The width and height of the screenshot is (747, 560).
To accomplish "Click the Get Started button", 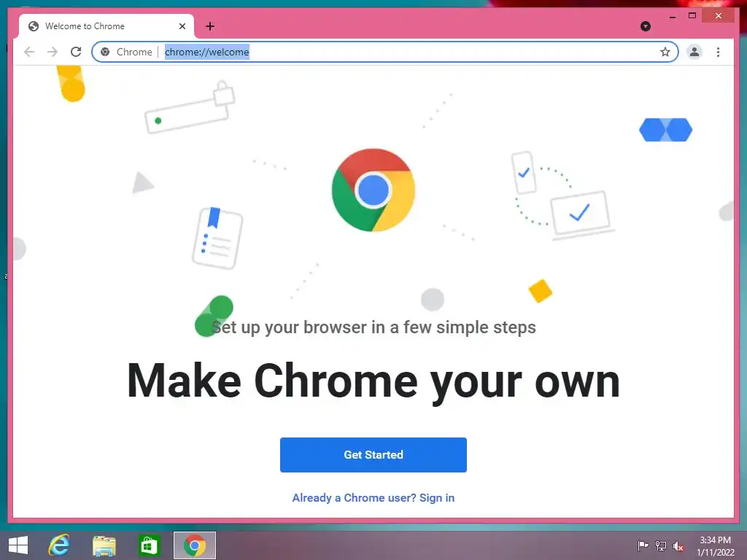I will 373,455.
